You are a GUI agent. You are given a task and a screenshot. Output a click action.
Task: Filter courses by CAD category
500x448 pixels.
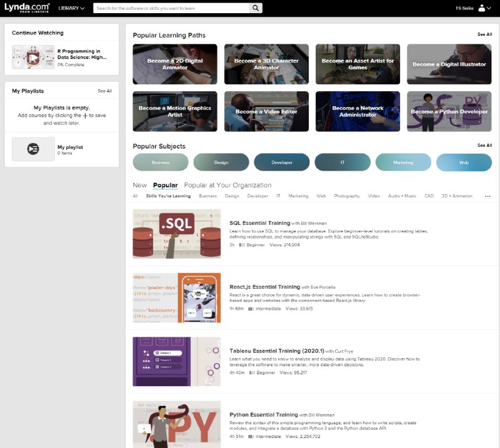coord(429,196)
